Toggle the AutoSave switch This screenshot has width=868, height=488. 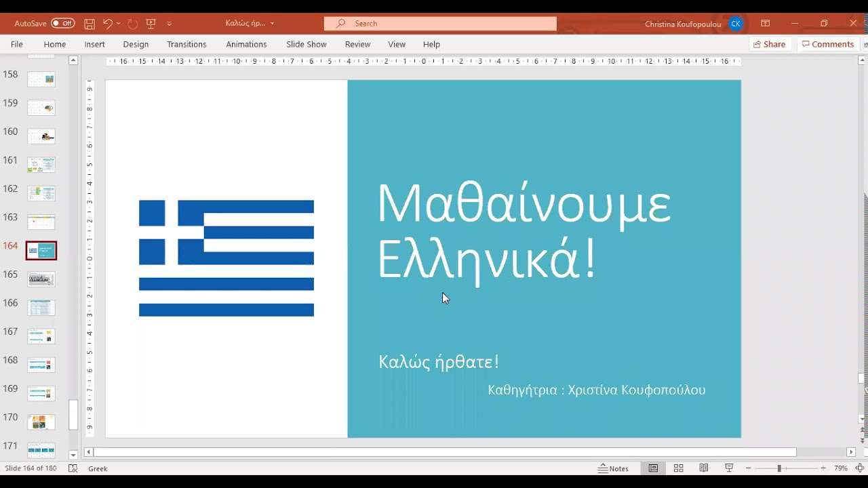point(62,23)
